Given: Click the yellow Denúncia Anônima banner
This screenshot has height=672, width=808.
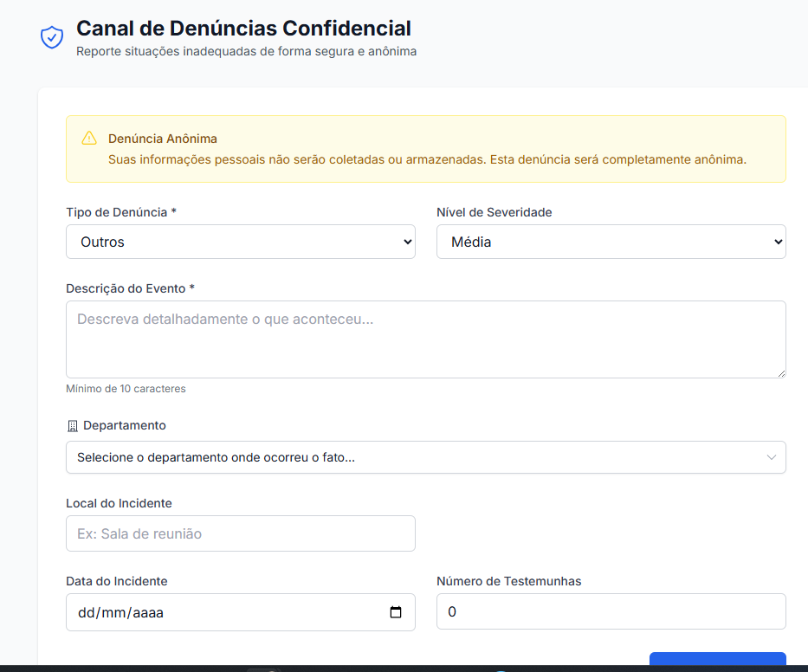Looking at the screenshot, I should coord(426,149).
